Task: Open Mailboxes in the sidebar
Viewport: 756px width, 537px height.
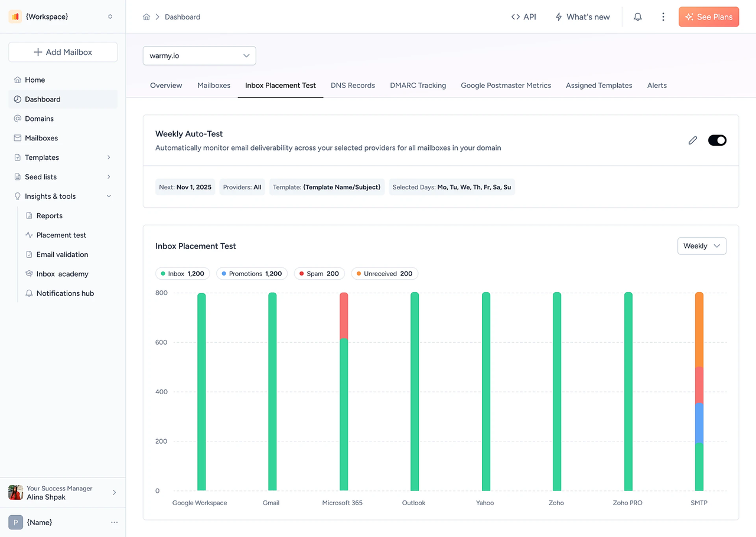Action: (x=63, y=138)
